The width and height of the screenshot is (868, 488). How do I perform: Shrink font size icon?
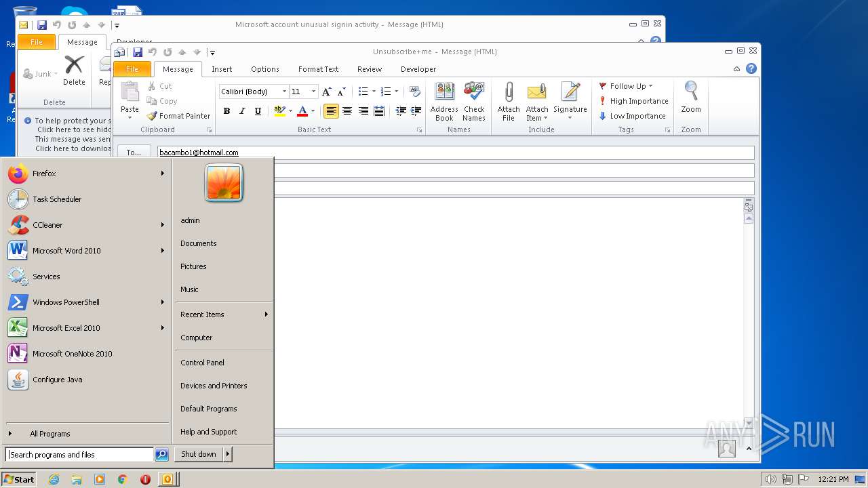coord(341,91)
